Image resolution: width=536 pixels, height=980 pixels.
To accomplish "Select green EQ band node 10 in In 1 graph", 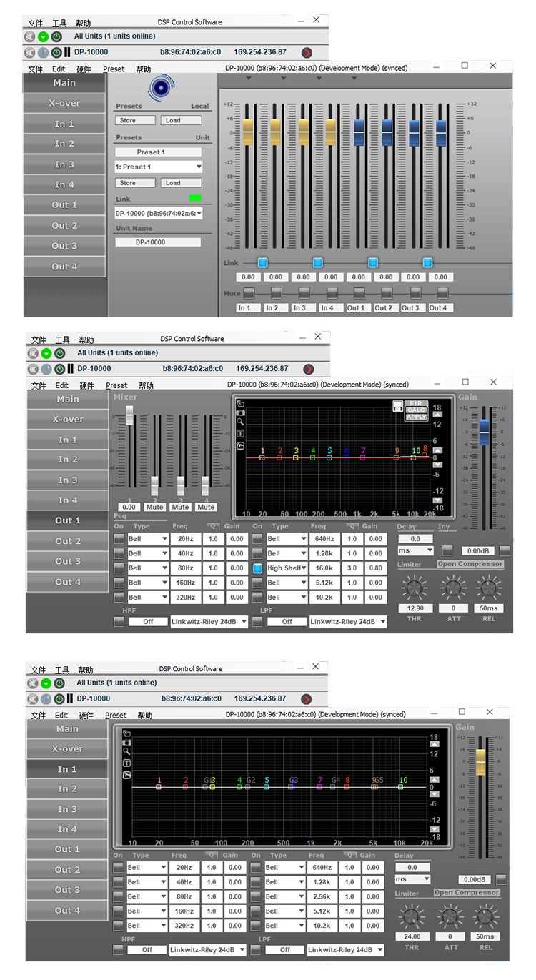I will pos(401,787).
